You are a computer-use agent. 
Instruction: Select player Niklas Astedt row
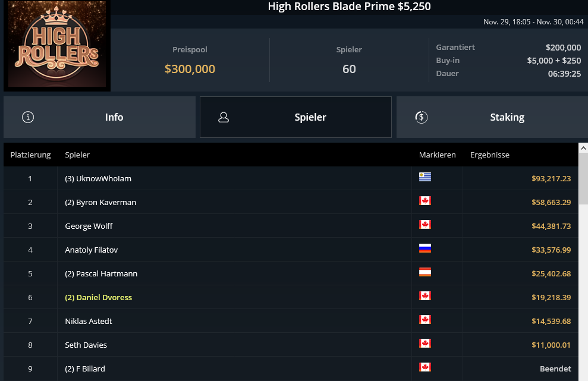[89, 321]
